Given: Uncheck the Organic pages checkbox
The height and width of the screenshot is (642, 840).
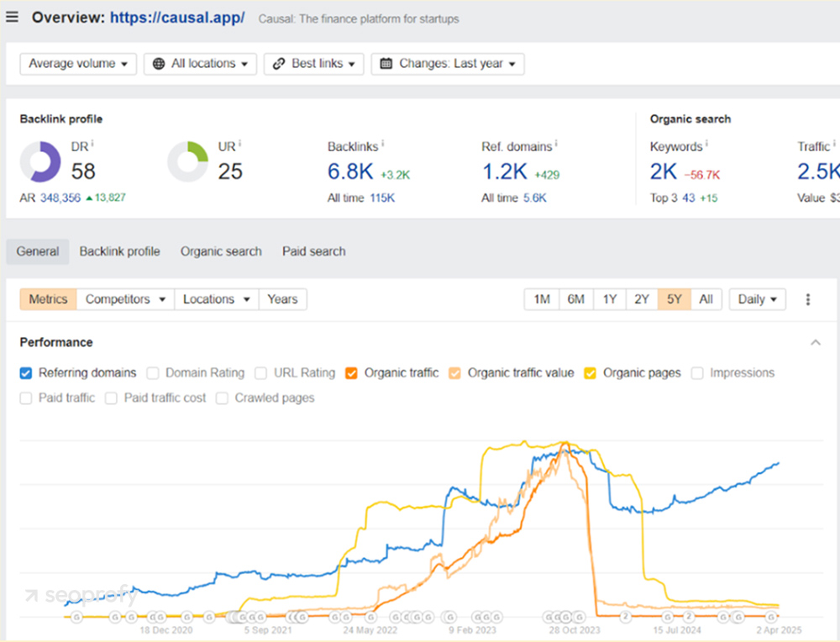Looking at the screenshot, I should coord(591,373).
